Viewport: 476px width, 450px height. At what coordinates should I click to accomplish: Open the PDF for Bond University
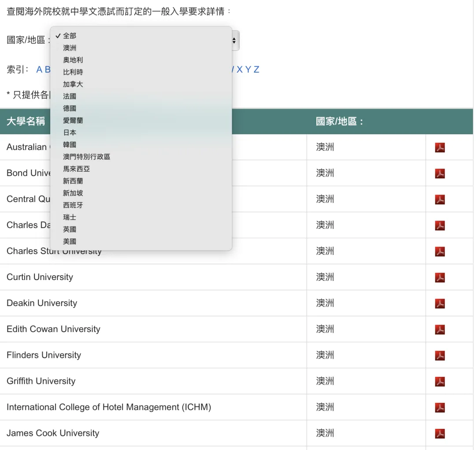click(x=439, y=173)
